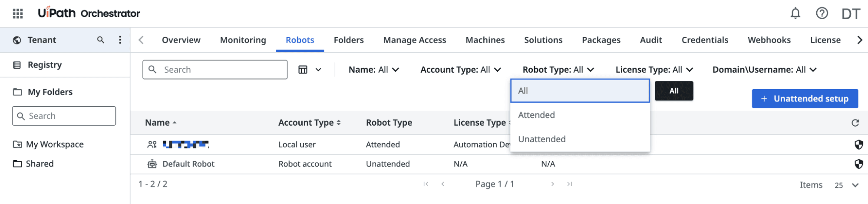
Task: Open the Machines tab
Action: 485,40
